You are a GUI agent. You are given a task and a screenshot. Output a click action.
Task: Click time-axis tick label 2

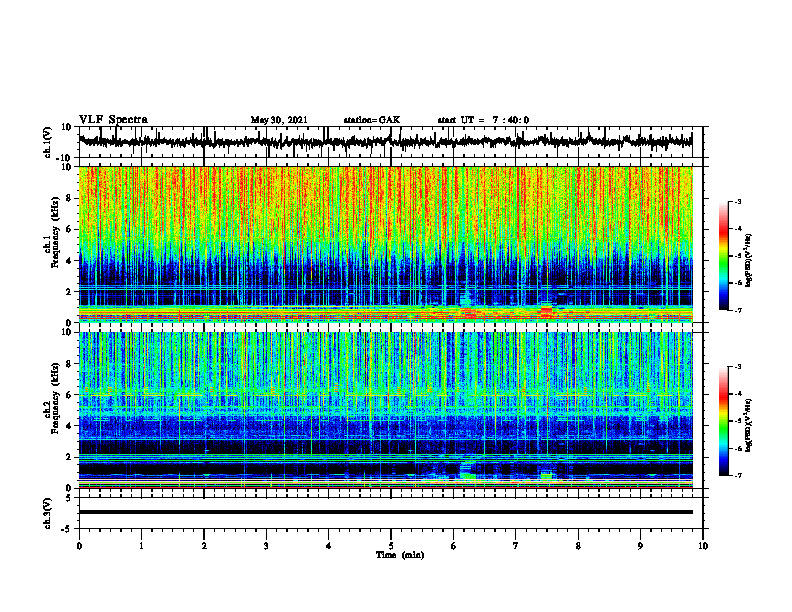coord(204,546)
